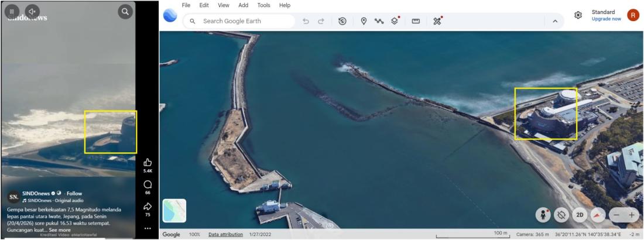Select the draw path tool
644x240 pixels.
[x=379, y=21]
